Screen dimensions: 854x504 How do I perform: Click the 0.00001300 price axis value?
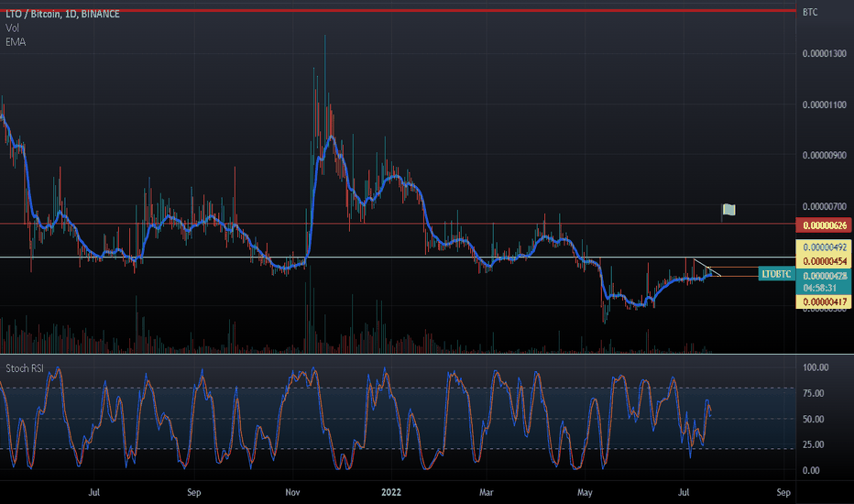[825, 53]
